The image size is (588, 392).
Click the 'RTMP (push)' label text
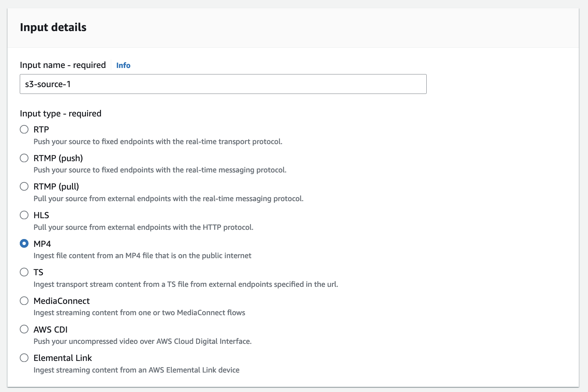coord(58,158)
